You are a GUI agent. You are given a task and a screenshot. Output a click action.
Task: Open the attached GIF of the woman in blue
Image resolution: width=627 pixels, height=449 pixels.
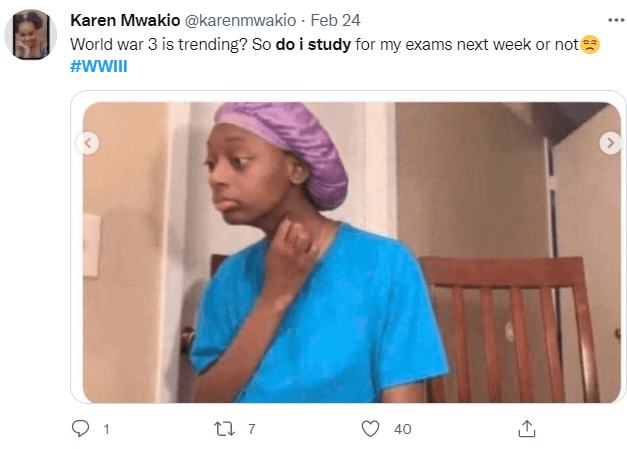pyautogui.click(x=351, y=252)
